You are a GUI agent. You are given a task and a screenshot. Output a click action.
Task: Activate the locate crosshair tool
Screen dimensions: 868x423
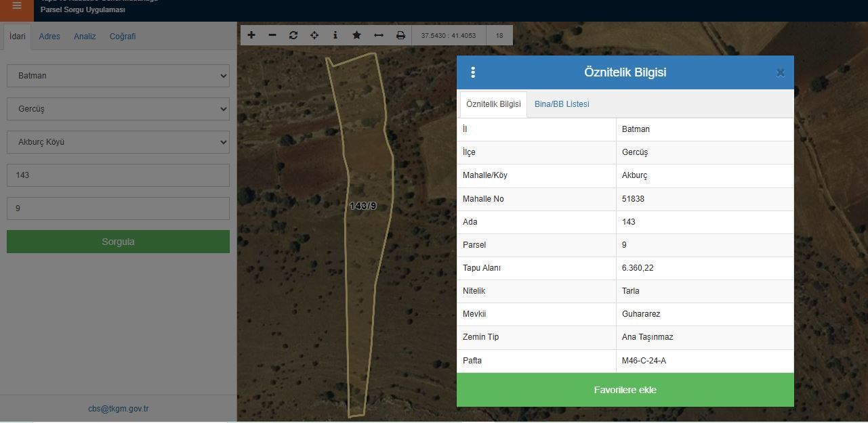coord(314,35)
